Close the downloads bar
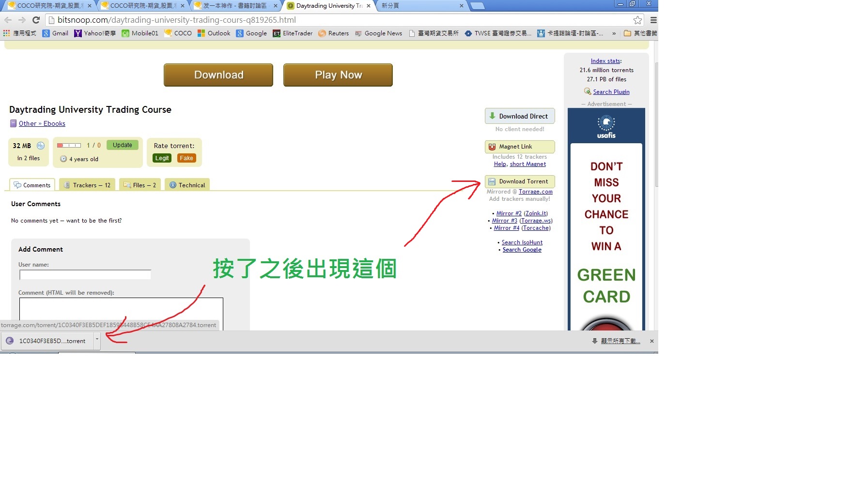The height and width of the screenshot is (480, 868). point(652,341)
